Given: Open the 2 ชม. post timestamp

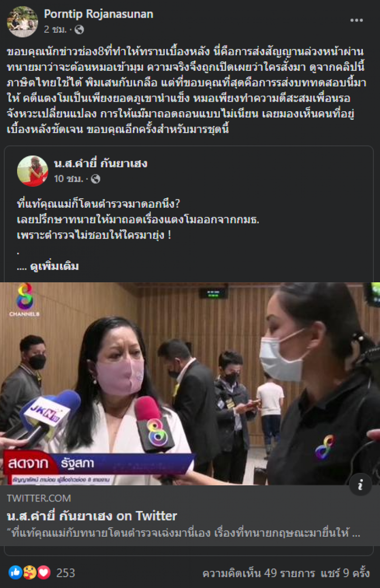Looking at the screenshot, I should 56,30.
